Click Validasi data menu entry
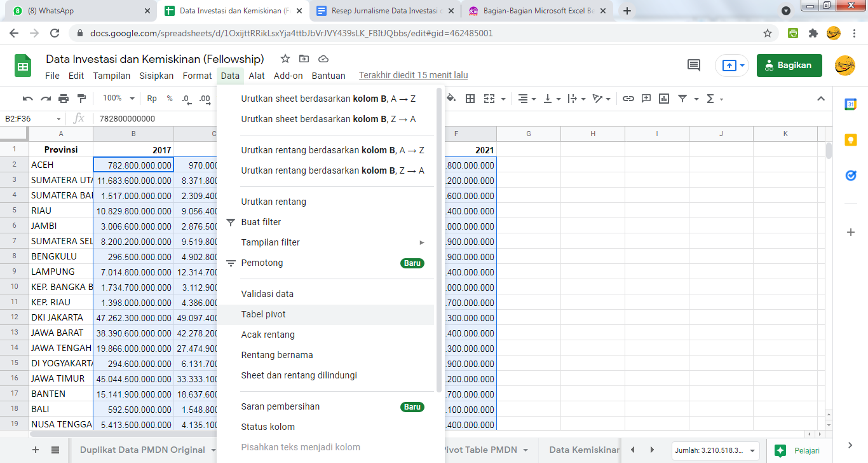This screenshot has width=868, height=463. (267, 294)
